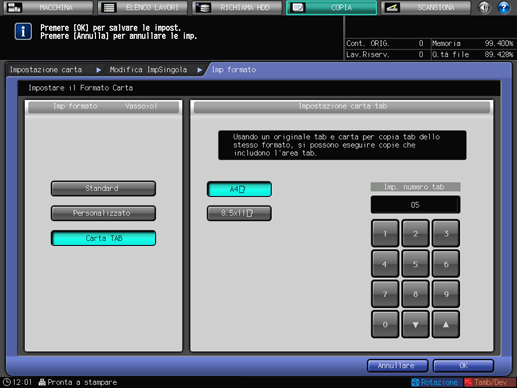Click the tab number field showing 05
Screen dimensions: 517x388
tap(415, 205)
